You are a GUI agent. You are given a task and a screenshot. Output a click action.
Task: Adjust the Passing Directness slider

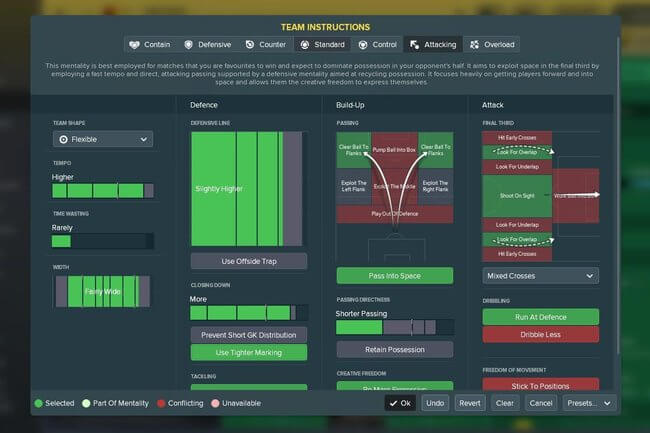click(x=395, y=327)
